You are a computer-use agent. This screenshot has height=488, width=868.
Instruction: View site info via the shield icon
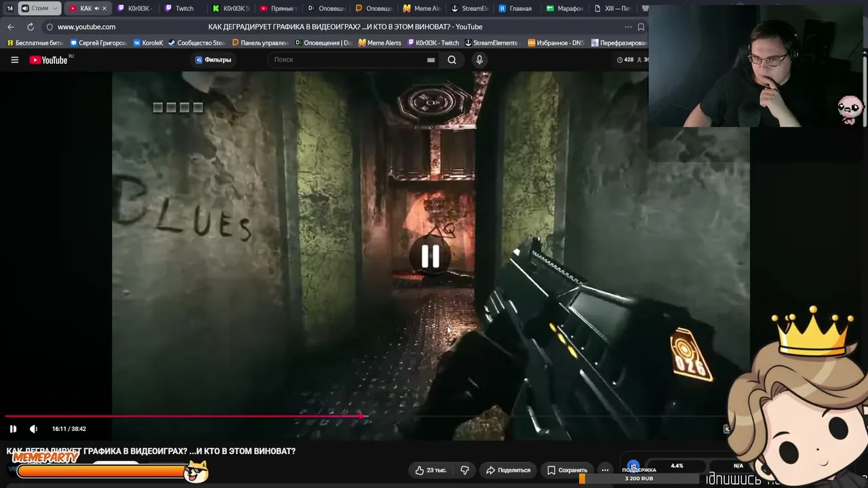point(50,27)
